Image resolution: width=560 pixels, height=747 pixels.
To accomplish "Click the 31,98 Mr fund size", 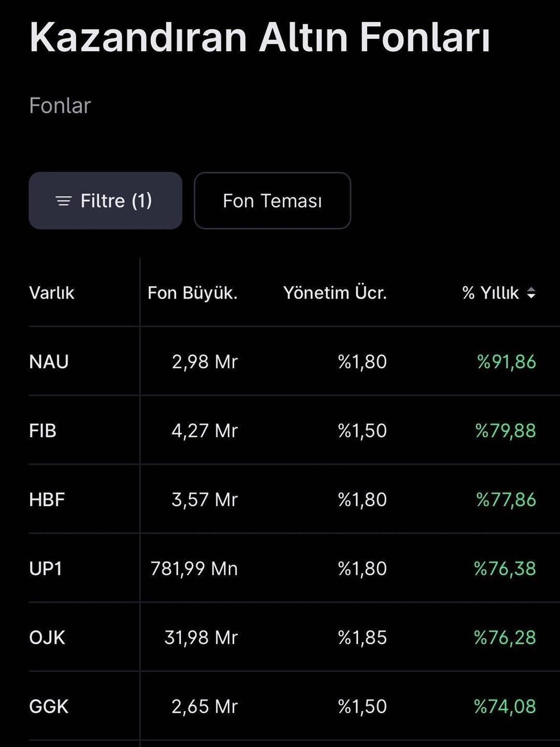I will [x=201, y=638].
